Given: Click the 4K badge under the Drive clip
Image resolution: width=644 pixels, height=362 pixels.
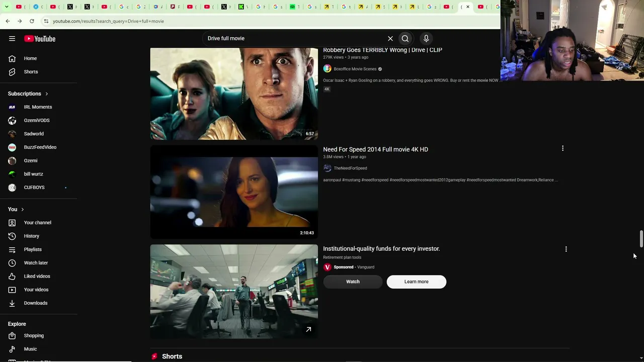Looking at the screenshot, I should pos(327,89).
